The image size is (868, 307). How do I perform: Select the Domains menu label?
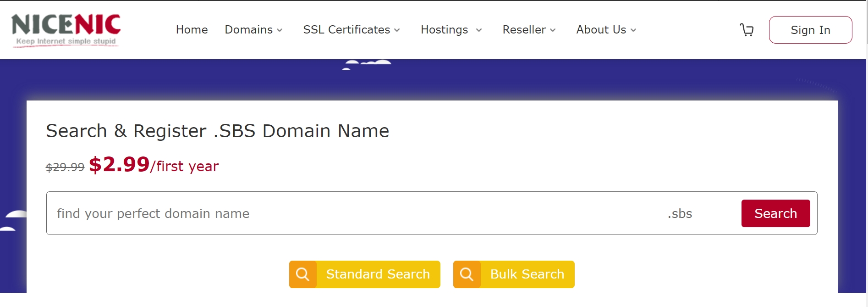click(x=248, y=30)
